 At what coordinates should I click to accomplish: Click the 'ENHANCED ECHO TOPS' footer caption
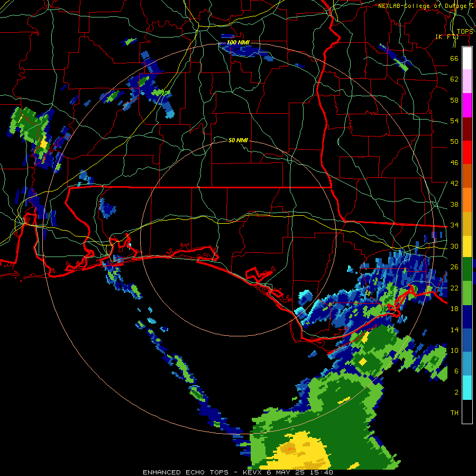tap(186, 472)
